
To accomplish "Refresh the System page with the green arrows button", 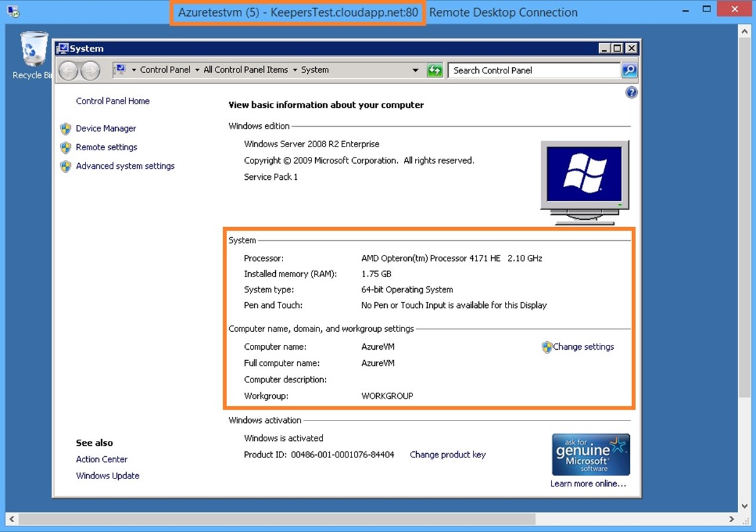I will tap(435, 70).
